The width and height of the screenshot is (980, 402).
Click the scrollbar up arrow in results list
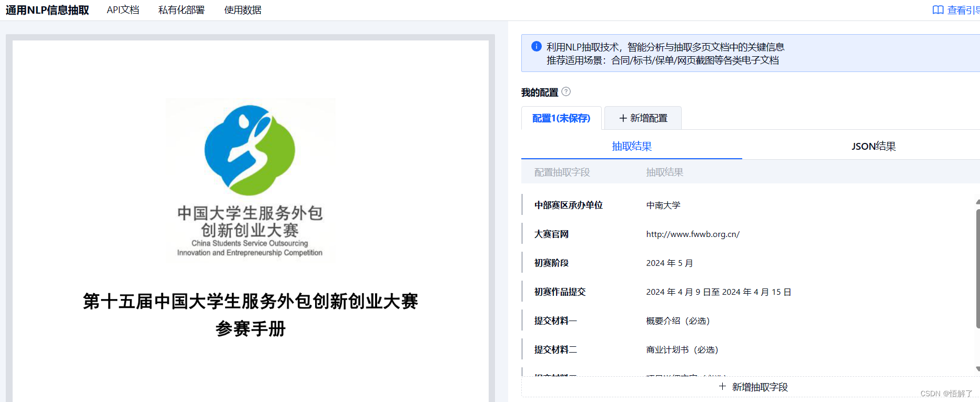click(978, 202)
